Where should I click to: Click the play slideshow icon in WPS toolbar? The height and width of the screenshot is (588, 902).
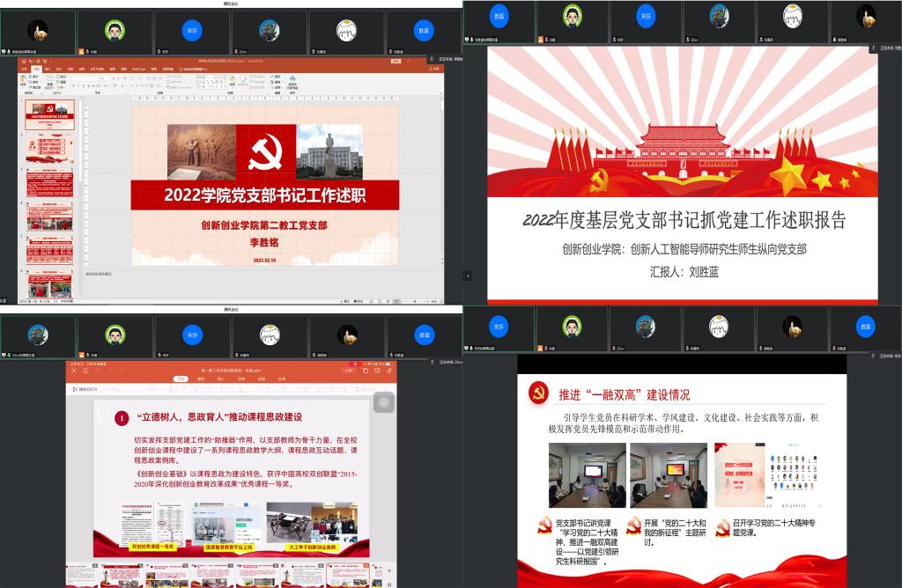point(76,388)
